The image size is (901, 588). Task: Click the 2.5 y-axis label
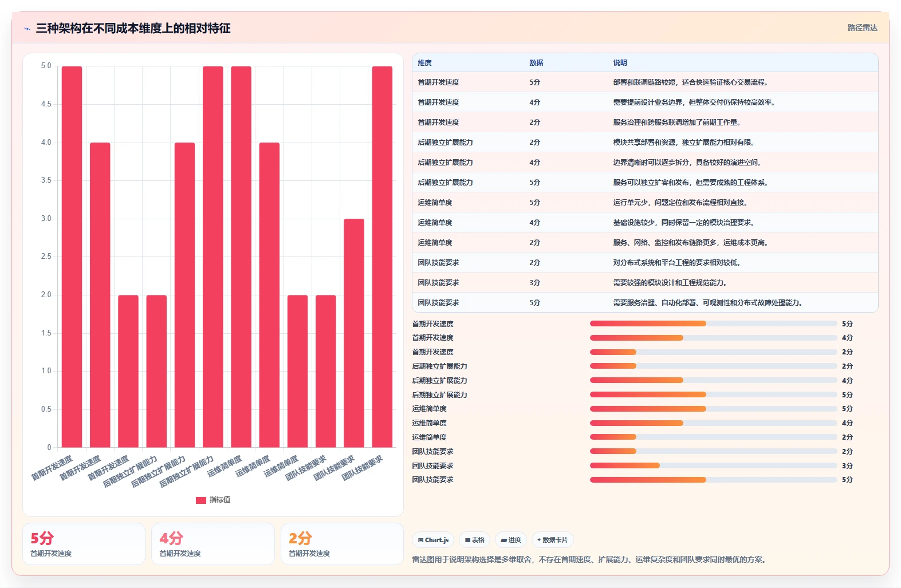46,256
